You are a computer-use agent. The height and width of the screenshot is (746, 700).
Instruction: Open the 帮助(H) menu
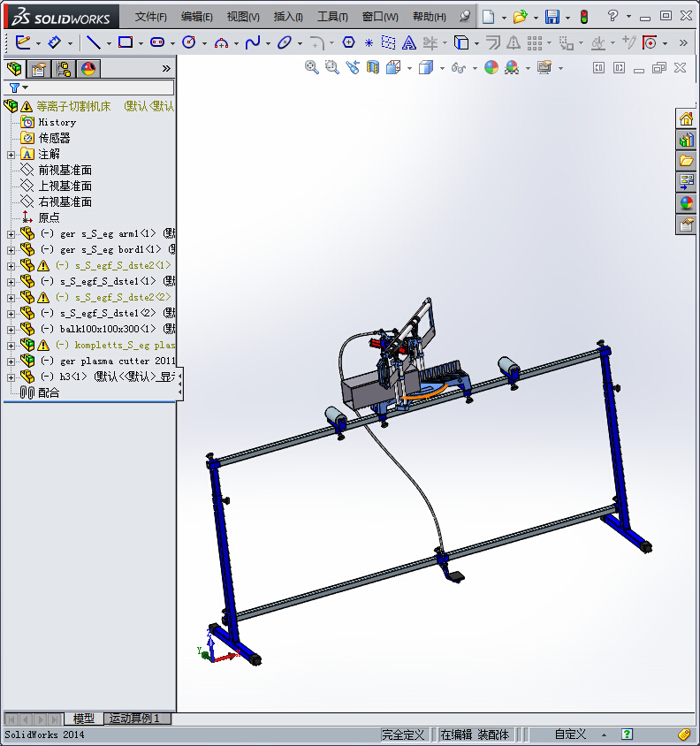(430, 17)
